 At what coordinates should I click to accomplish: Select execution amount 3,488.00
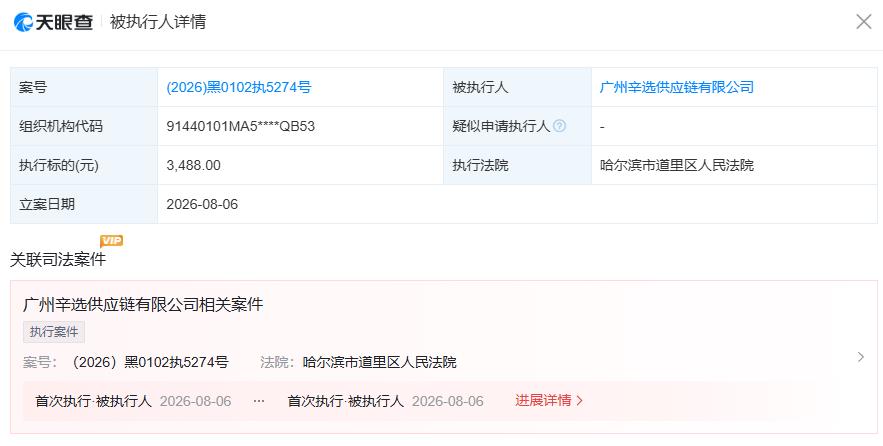point(193,165)
